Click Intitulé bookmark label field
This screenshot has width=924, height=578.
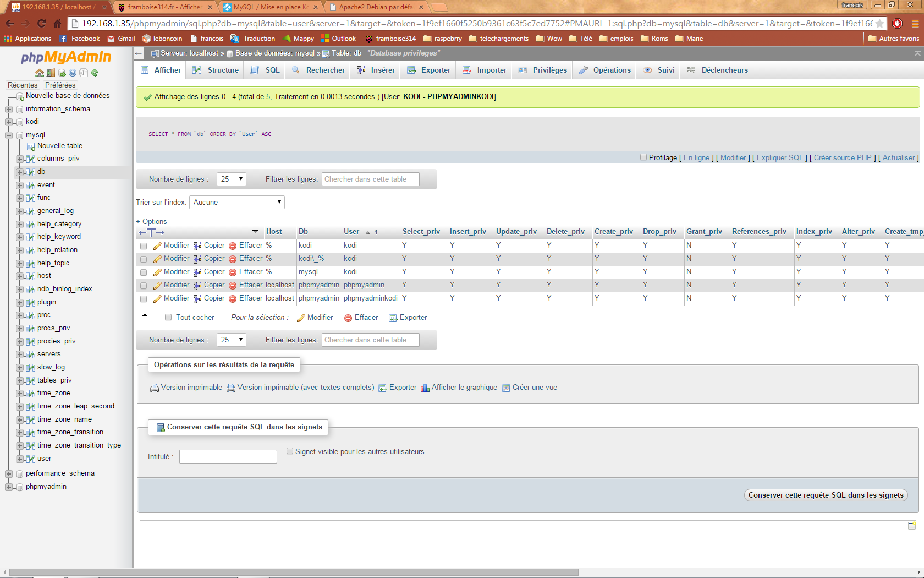(x=228, y=456)
